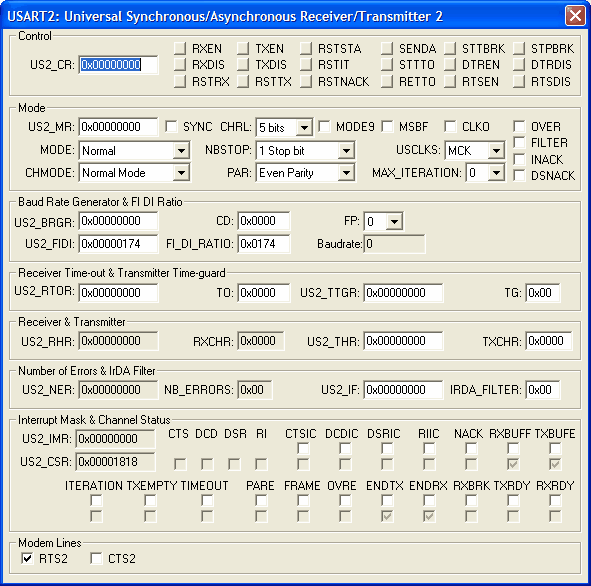Open the NBSTOP stop bit dropdown
Screen dimensions: 591x586
coord(346,151)
